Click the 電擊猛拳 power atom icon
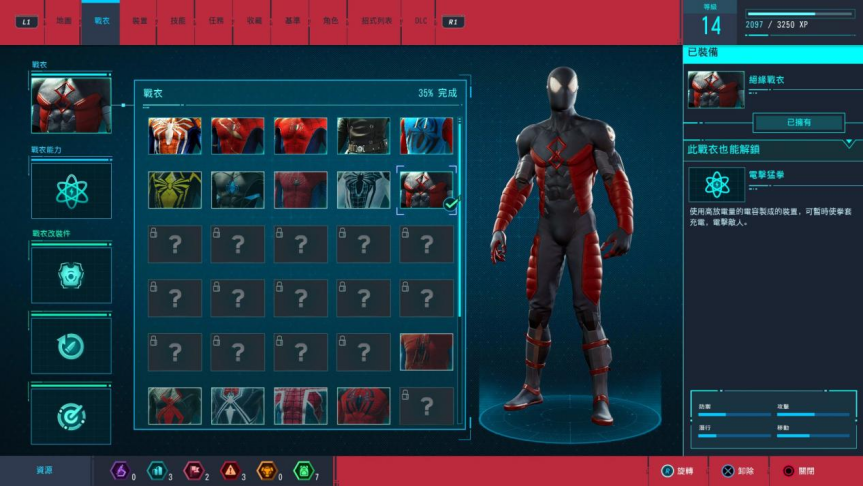Viewport: 863px width, 486px height. (717, 184)
